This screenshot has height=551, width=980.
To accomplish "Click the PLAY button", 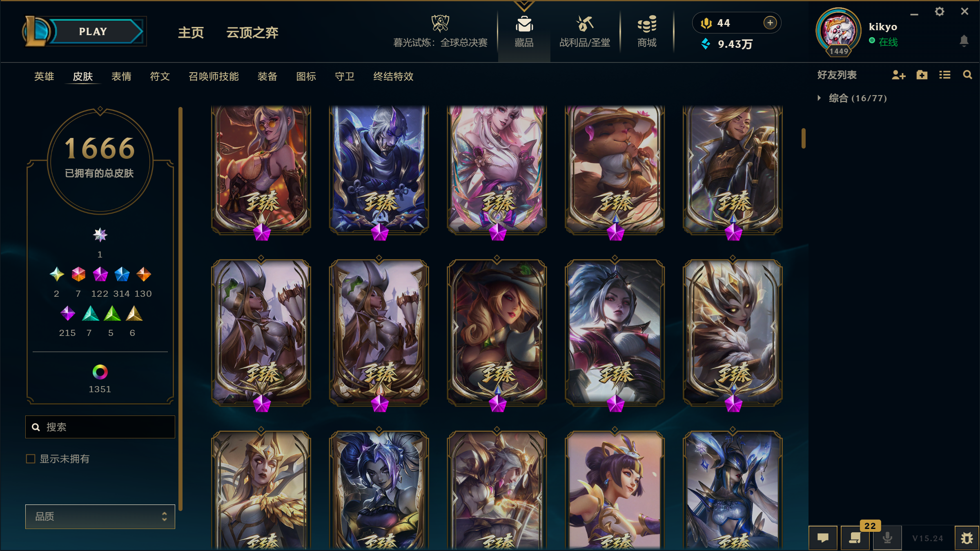I will 93,31.
